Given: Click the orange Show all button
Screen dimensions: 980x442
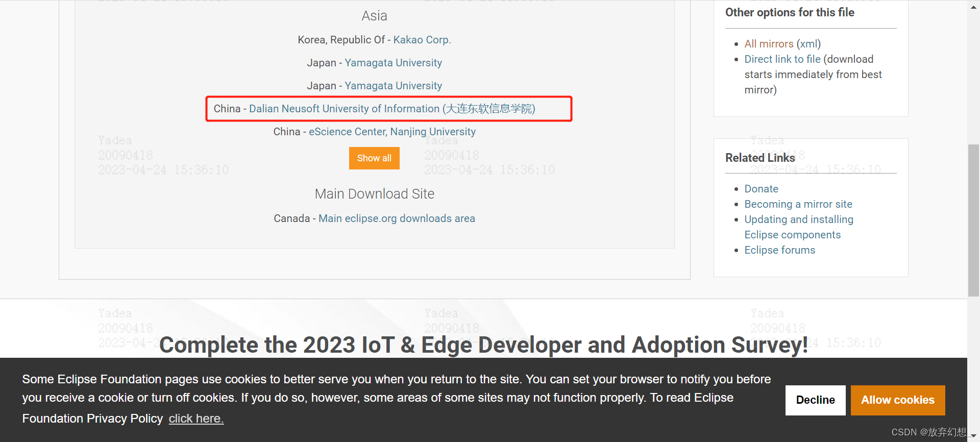Looking at the screenshot, I should click(x=374, y=158).
